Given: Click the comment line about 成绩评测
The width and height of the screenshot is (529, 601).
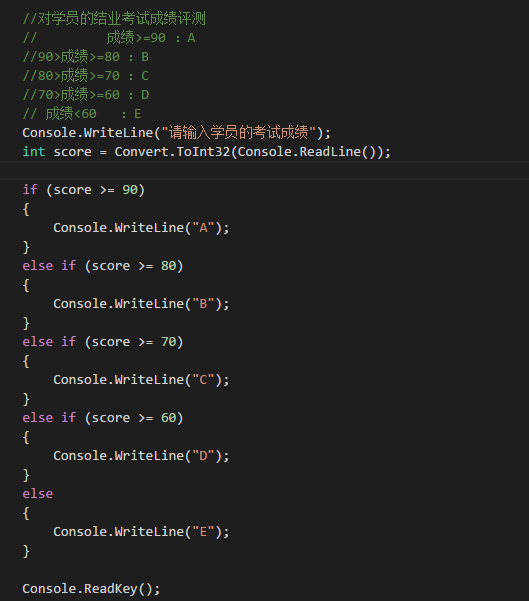Looking at the screenshot, I should pos(114,19).
